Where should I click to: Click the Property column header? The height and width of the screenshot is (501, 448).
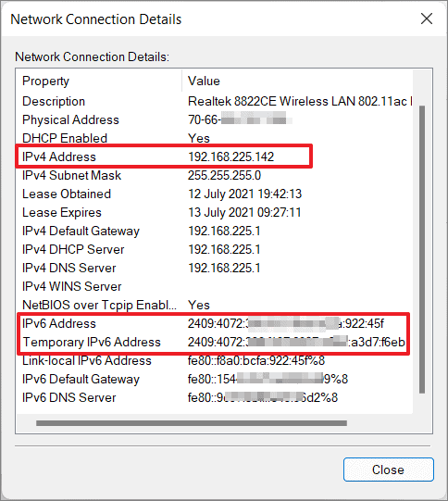99,81
